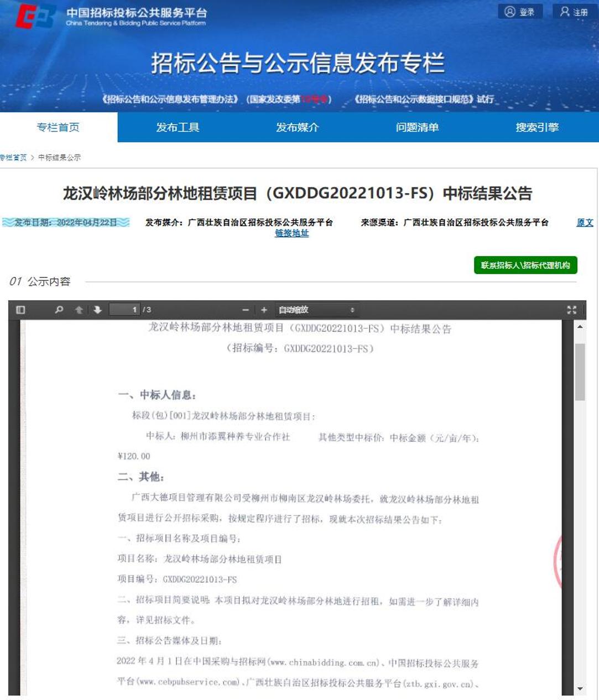Open the 发布媒介 menu item
This screenshot has height=700, width=599.
pyautogui.click(x=298, y=127)
